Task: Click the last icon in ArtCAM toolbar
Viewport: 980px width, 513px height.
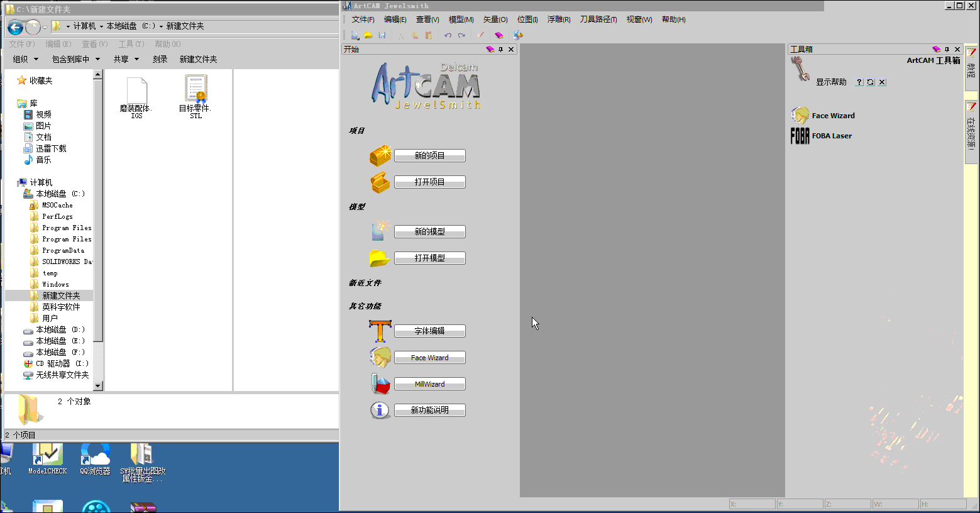Action: (x=518, y=35)
